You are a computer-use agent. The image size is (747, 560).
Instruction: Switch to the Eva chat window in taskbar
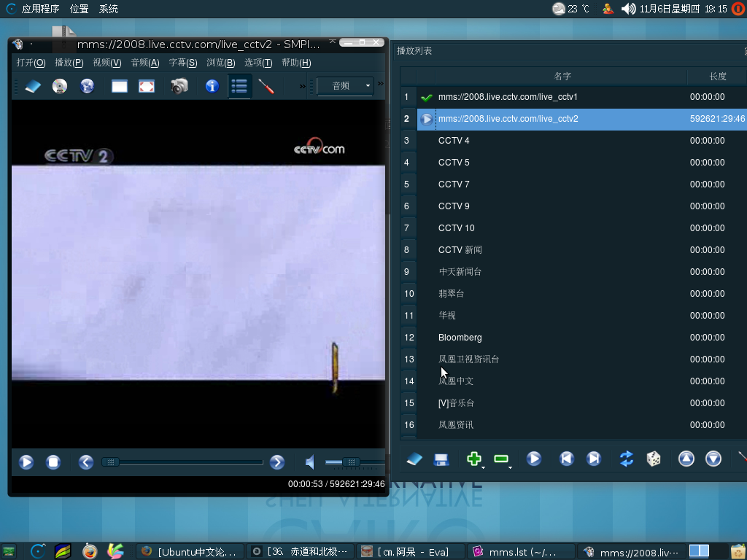point(410,552)
